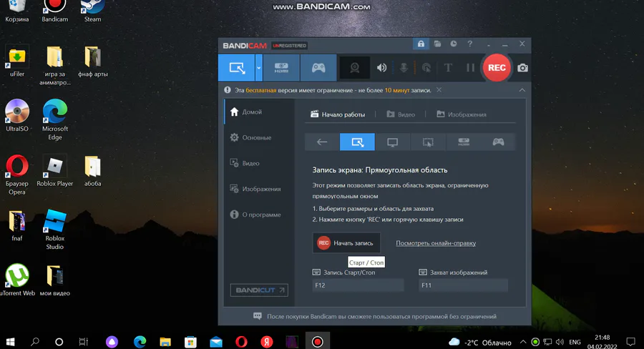Select gamepad game mode in mode row
Viewport: 644px width, 349px height.
[498, 142]
